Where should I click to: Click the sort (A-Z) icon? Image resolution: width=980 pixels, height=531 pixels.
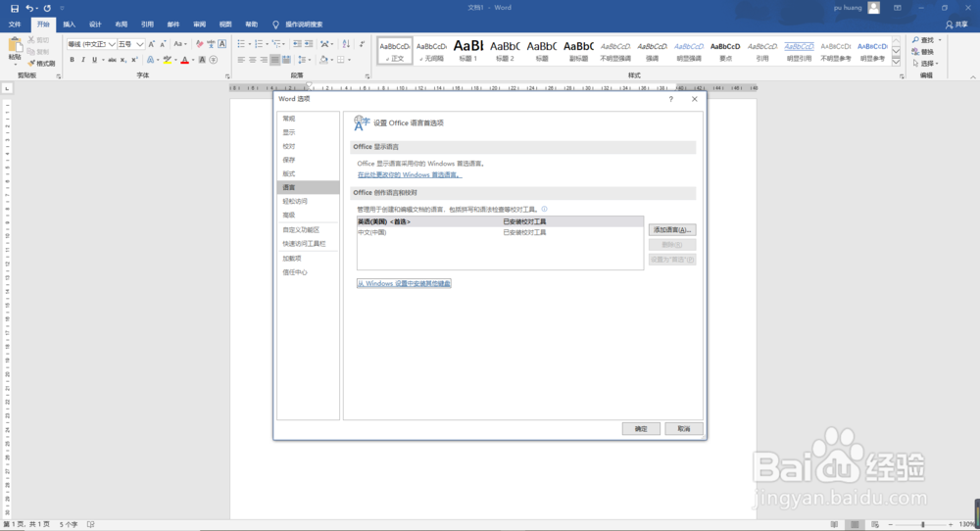pos(346,44)
